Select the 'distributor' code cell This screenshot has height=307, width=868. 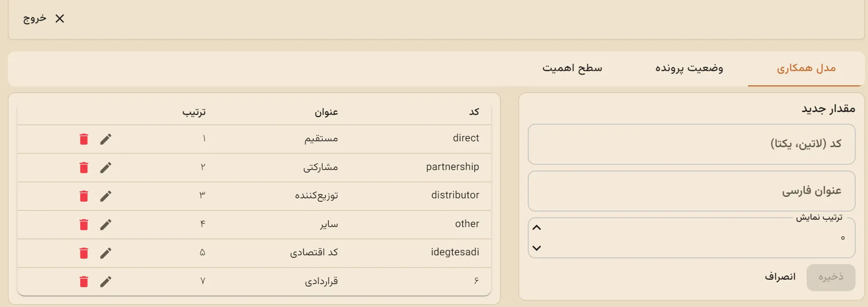tap(455, 195)
